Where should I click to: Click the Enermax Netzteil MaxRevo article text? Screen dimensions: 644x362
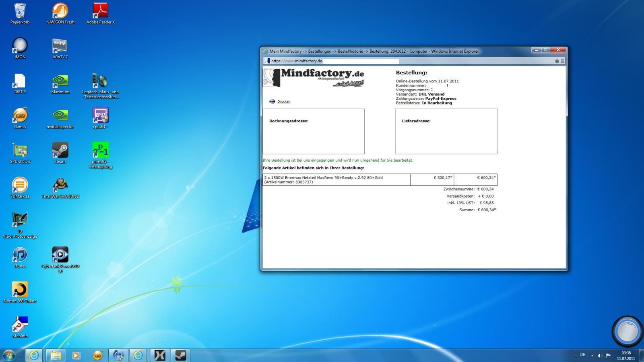[324, 180]
